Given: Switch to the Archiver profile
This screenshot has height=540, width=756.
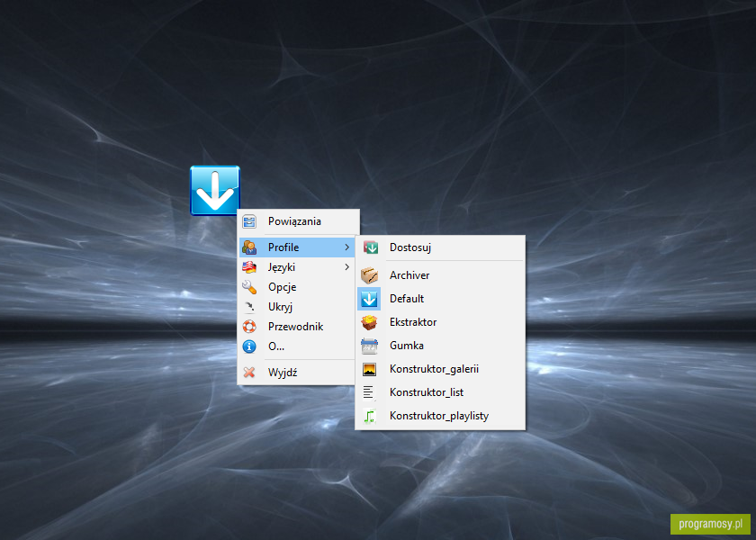Looking at the screenshot, I should pos(440,275).
